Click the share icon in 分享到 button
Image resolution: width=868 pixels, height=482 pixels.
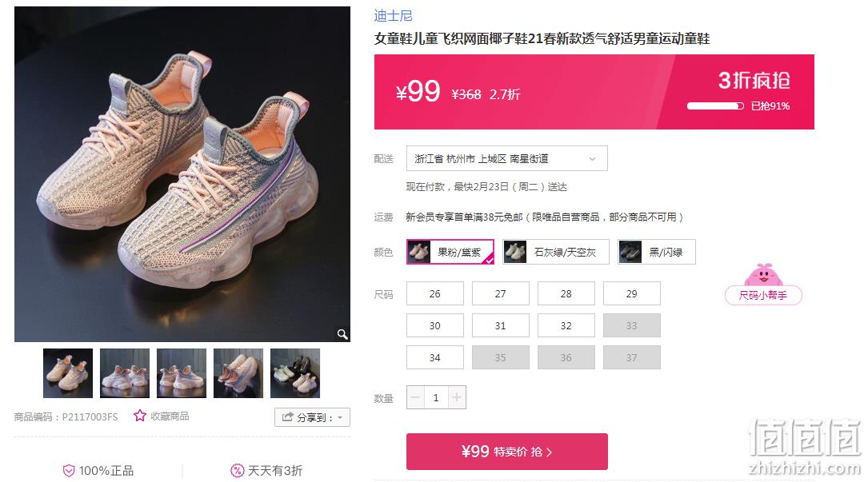click(x=287, y=416)
